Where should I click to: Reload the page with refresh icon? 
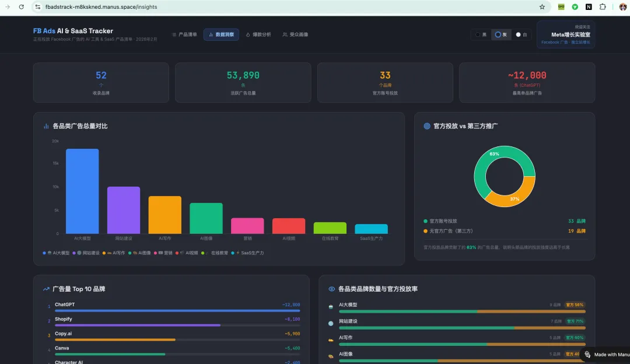click(x=22, y=7)
